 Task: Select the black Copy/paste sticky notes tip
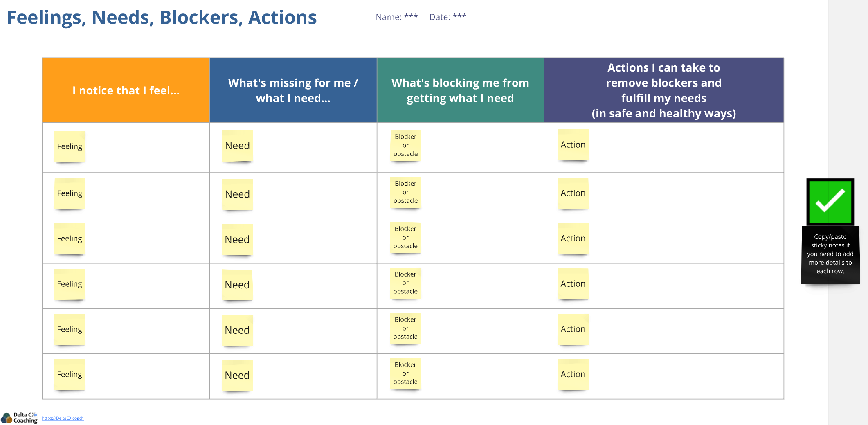point(830,254)
